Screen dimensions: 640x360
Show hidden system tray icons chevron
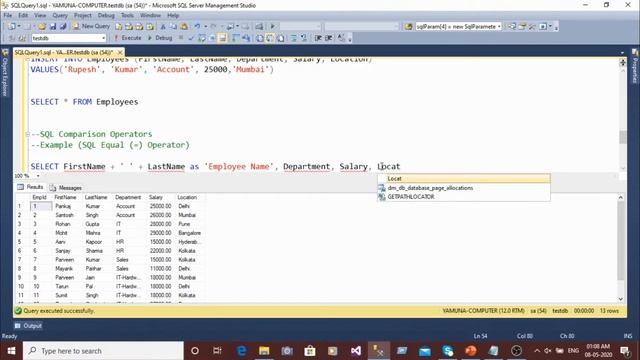click(x=536, y=351)
